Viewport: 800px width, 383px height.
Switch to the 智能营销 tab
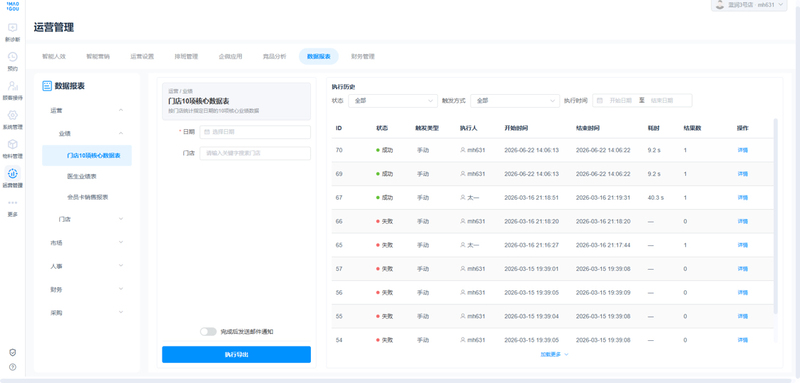(x=98, y=57)
